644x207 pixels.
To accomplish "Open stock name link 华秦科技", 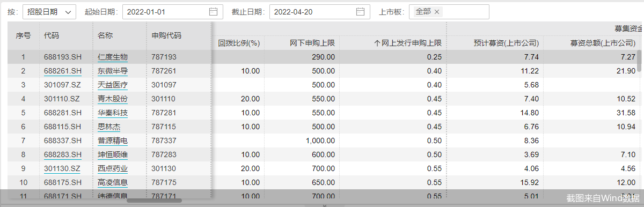I will (x=113, y=113).
